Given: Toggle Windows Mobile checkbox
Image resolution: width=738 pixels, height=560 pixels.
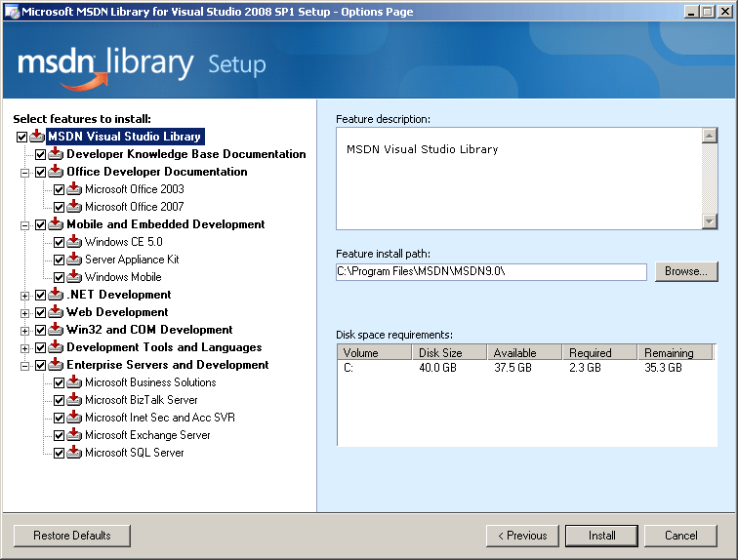Looking at the screenshot, I should coord(59,277).
